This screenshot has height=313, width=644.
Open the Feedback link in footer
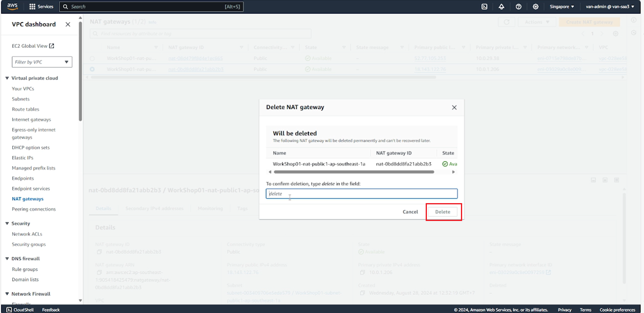(51, 310)
